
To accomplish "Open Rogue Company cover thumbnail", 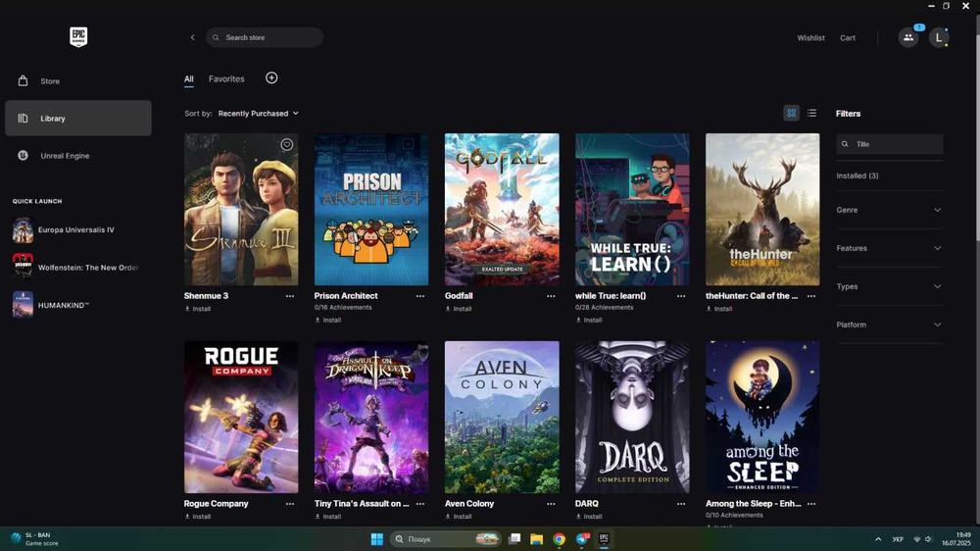I will (x=241, y=417).
